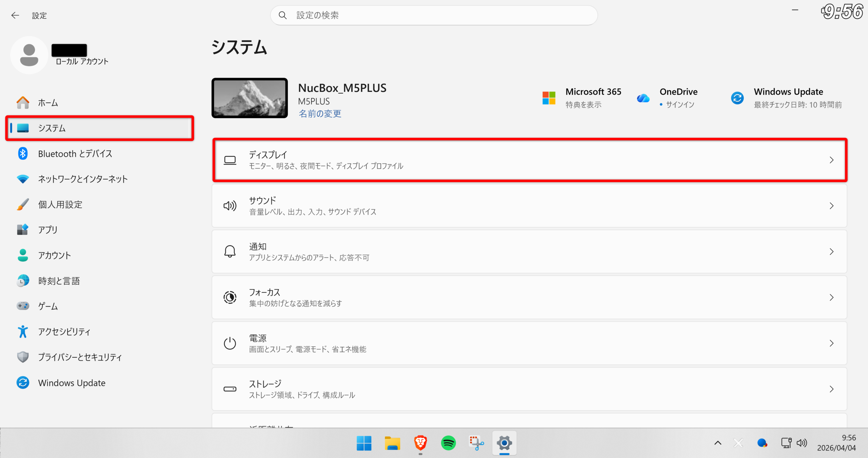This screenshot has width=868, height=458.
Task: Expand the 電源 settings chevron
Action: click(831, 343)
